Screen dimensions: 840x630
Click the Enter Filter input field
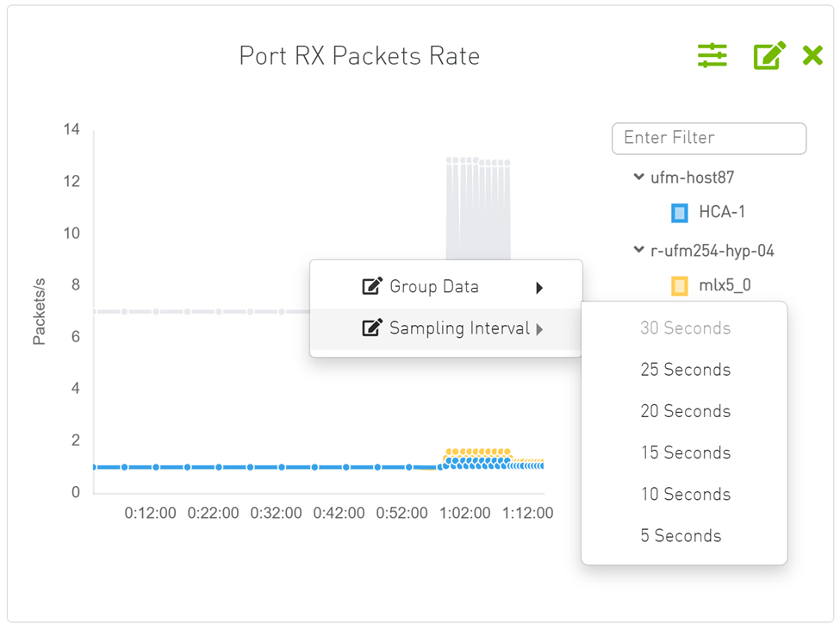point(708,138)
